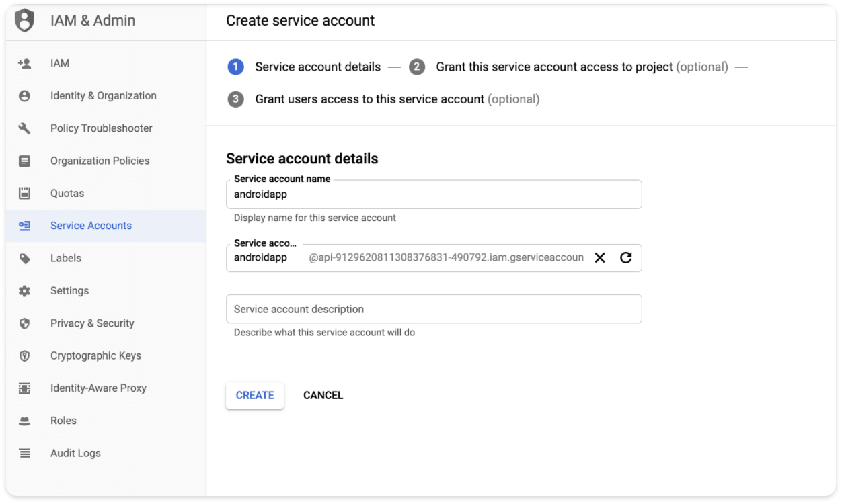
Task: Select step 2 Grant service account access to project
Action: click(568, 67)
